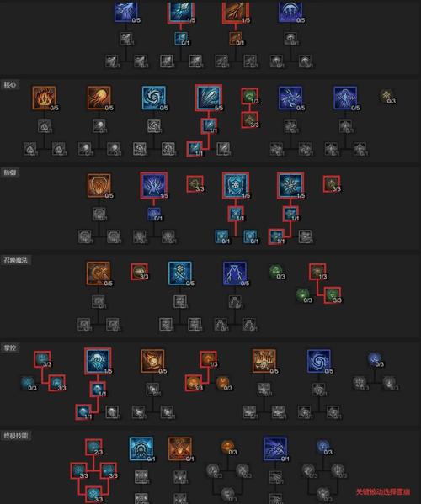Select the Ice Blades conjuration skill
Screen dimensions: 421x504
pyautogui.click(x=180, y=273)
